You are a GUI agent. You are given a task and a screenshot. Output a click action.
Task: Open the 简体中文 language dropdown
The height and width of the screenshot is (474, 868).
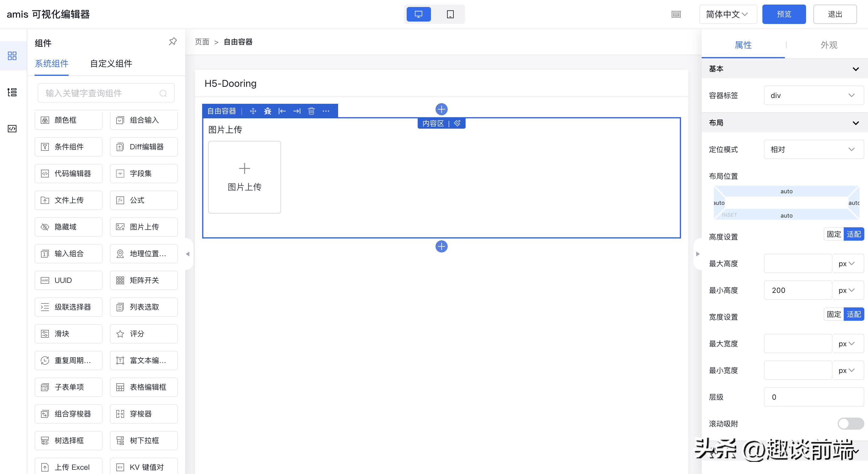tap(728, 14)
